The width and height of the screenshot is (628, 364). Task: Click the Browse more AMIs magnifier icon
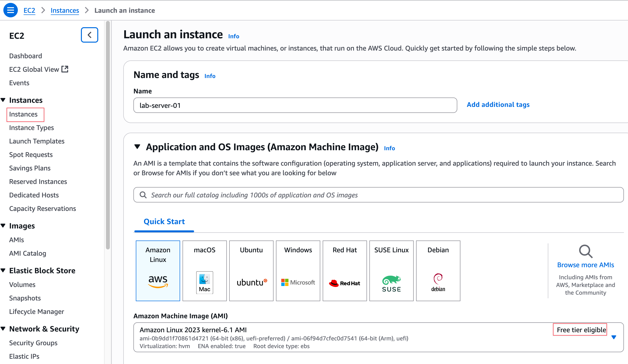click(585, 251)
